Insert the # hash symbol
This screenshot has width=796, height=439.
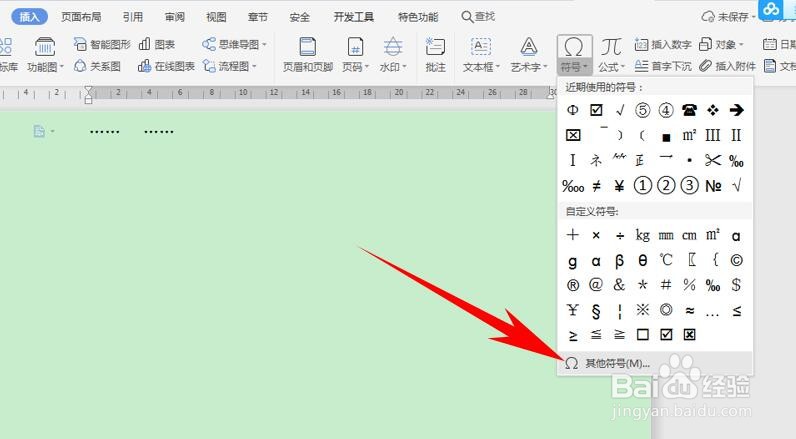click(x=666, y=285)
